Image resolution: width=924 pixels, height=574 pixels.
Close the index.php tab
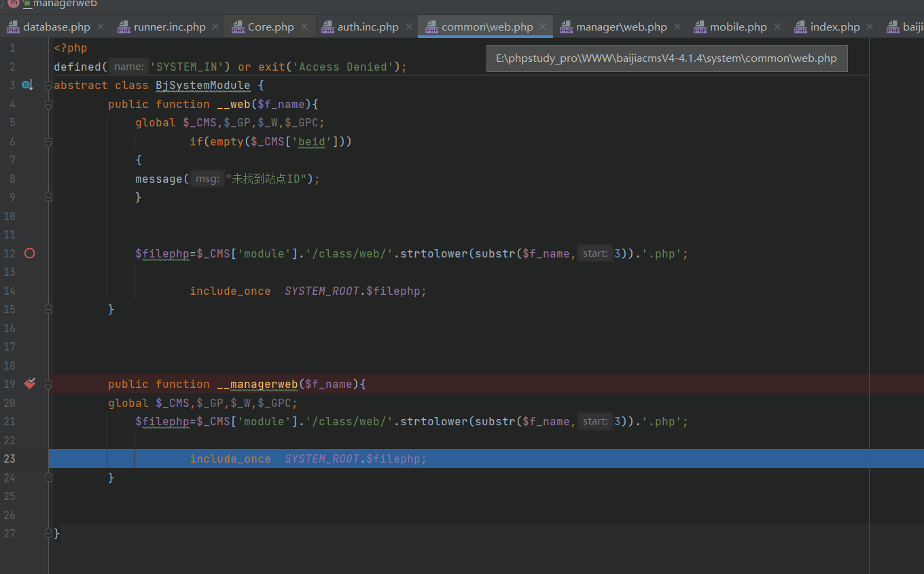pos(870,27)
